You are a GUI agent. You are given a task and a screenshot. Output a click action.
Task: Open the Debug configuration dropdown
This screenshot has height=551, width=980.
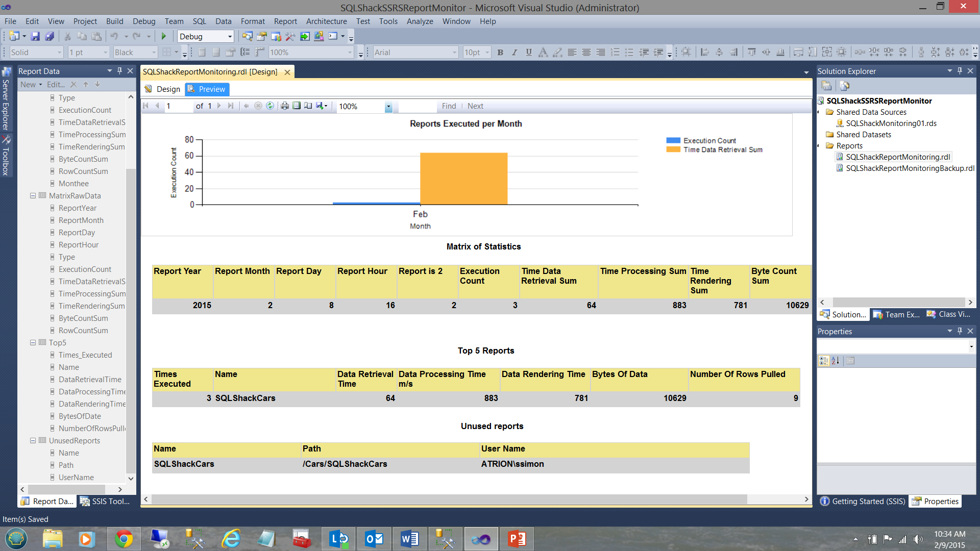pyautogui.click(x=230, y=36)
